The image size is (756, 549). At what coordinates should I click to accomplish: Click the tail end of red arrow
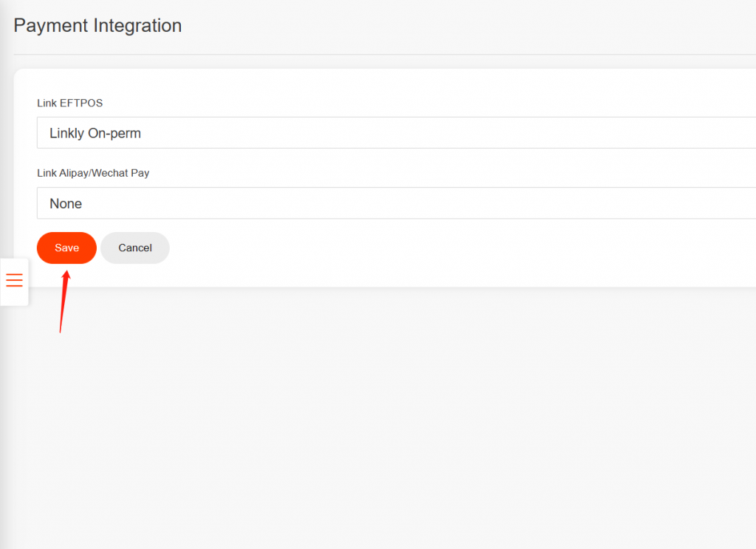[60, 330]
